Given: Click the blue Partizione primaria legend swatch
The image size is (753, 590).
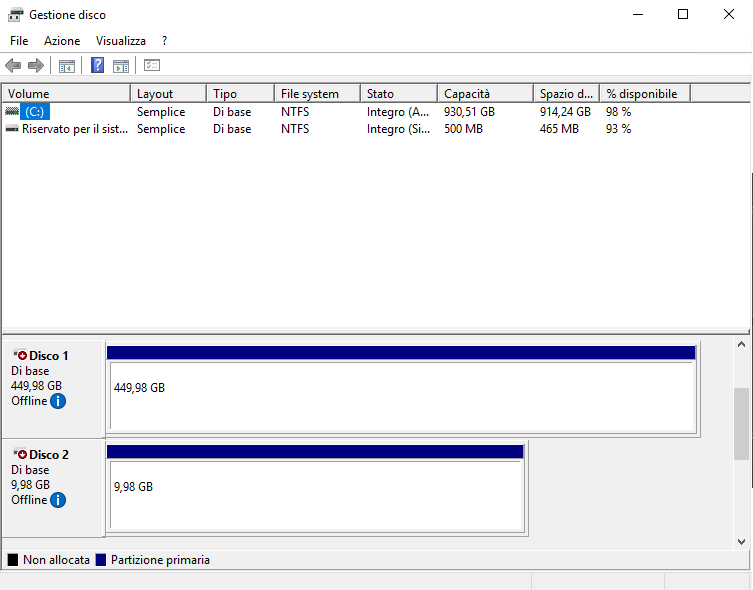Looking at the screenshot, I should [x=101, y=560].
